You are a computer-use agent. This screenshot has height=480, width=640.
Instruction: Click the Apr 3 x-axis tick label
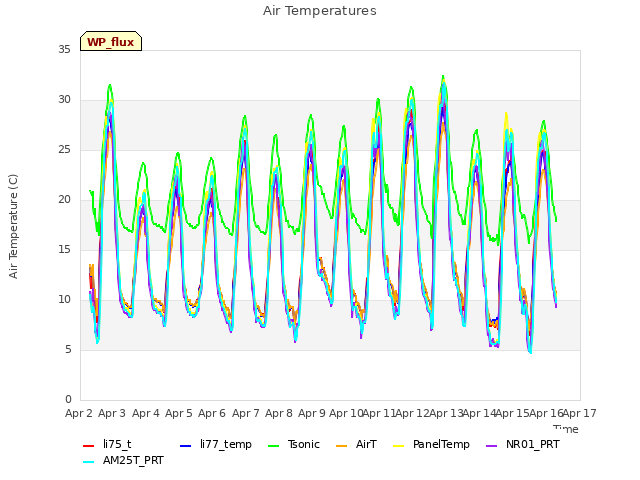112,413
